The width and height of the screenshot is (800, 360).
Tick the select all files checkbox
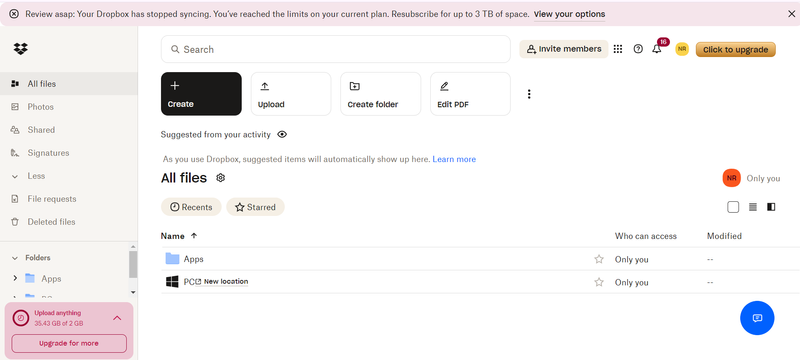(733, 207)
